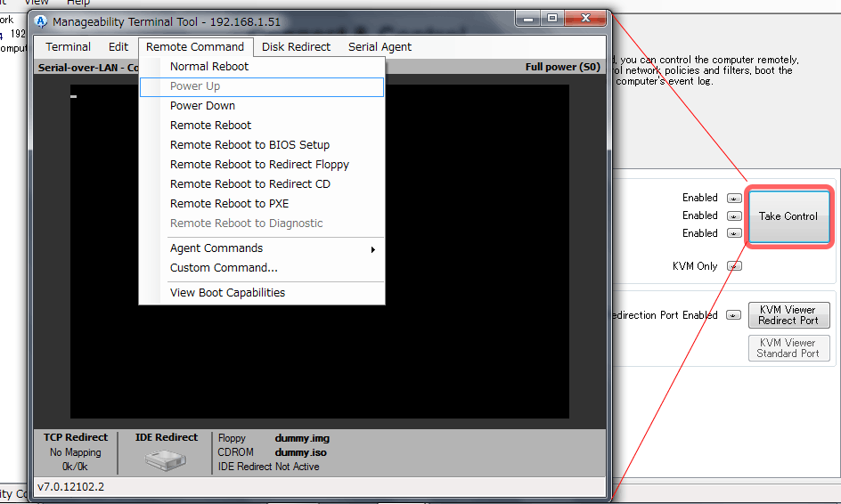Choose Normal Reboot from menu
This screenshot has height=504, width=841.
coord(262,67)
